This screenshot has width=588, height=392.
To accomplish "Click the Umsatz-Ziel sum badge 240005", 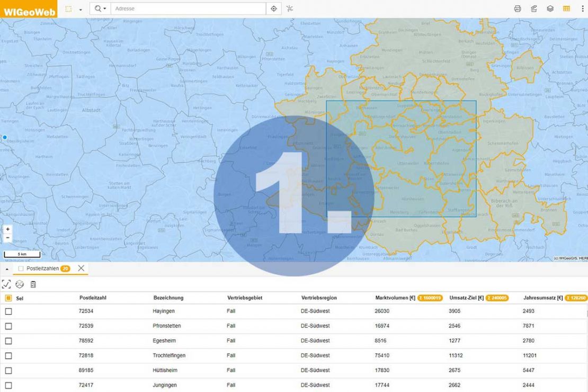I will [497, 298].
